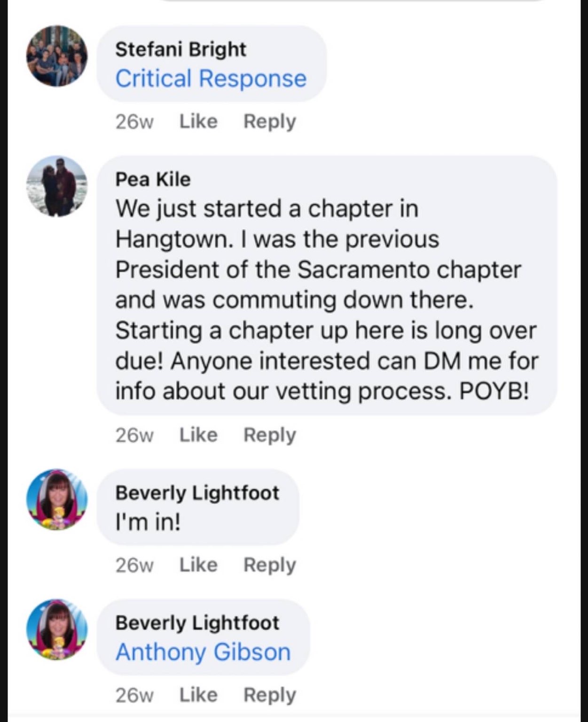Open the Critical Response tagged link
This screenshot has height=722, width=588.
click(211, 78)
